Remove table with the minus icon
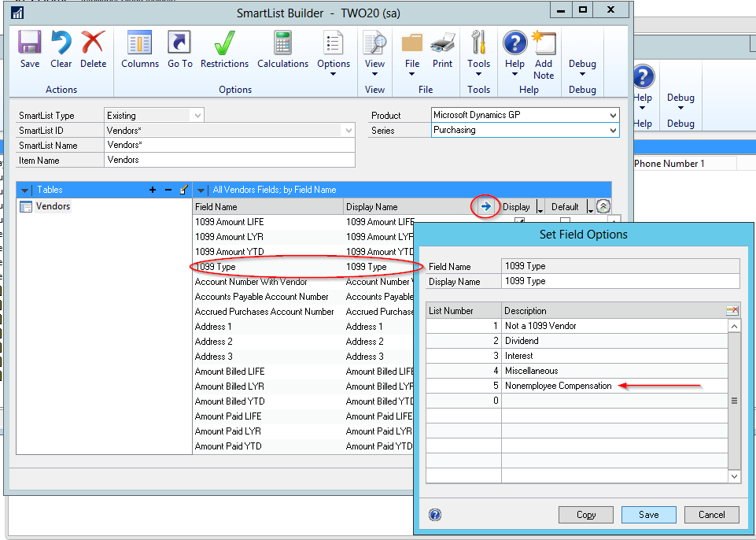The image size is (756, 540). click(x=168, y=190)
